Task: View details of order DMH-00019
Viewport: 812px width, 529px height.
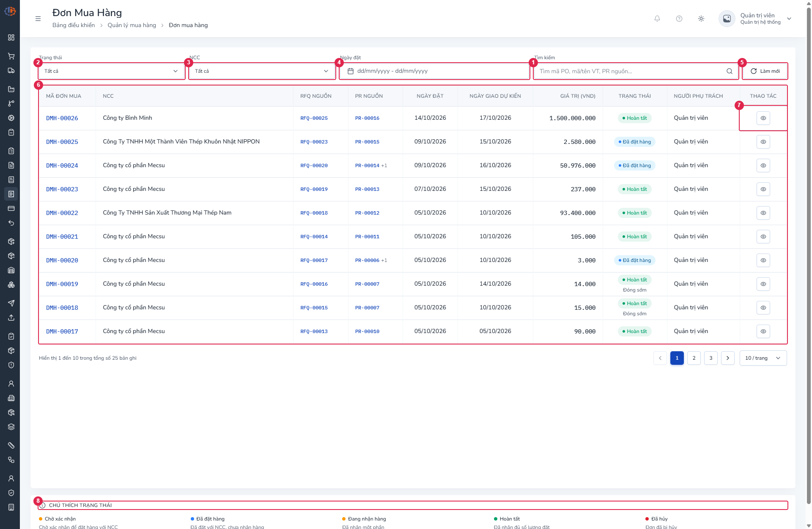Action: tap(763, 284)
